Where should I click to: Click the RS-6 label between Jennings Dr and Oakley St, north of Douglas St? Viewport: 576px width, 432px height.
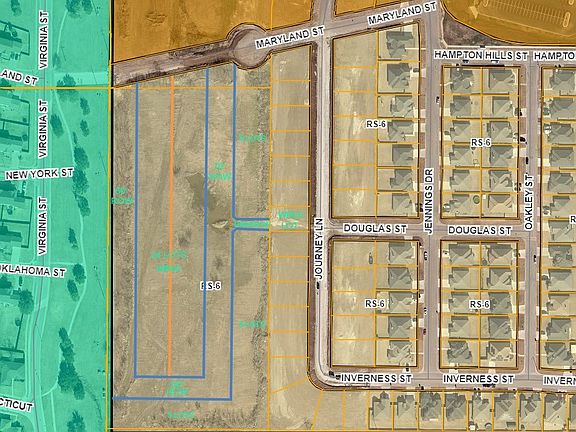tap(480, 143)
